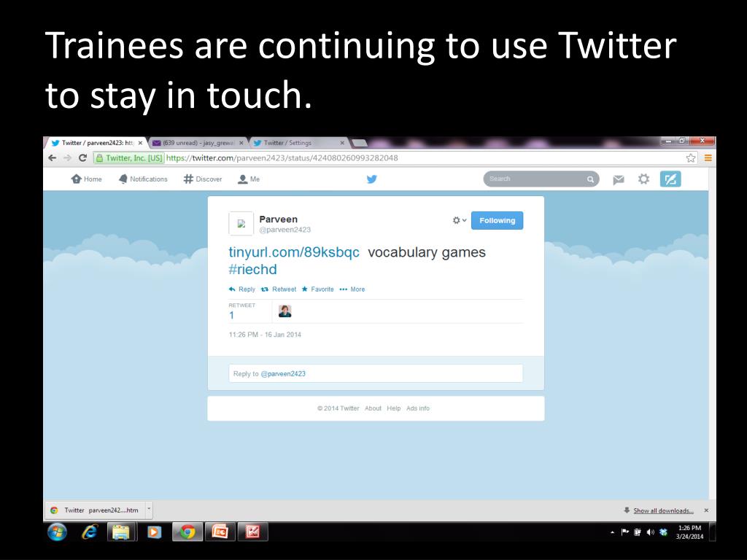Click Show all downloads
747x560 pixels.
pos(663,510)
